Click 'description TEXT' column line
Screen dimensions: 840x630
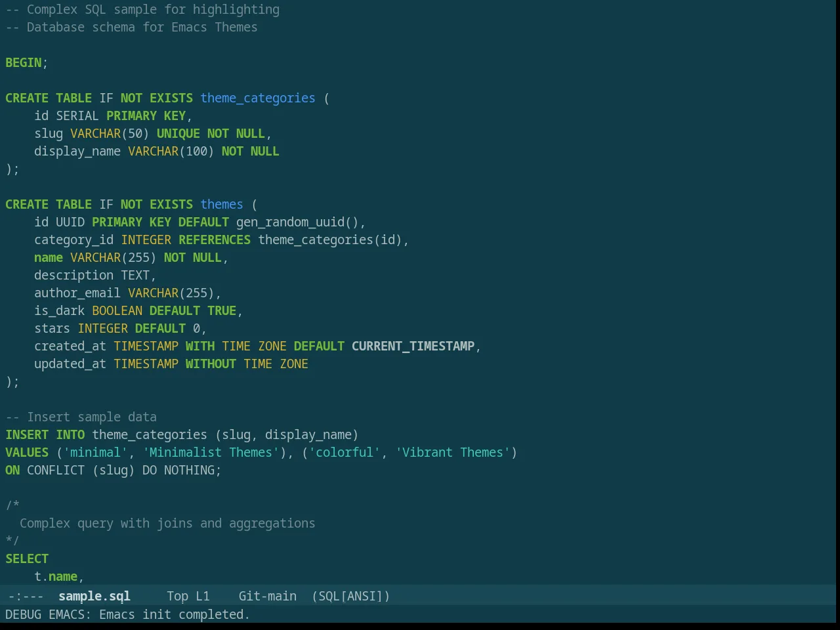point(92,275)
